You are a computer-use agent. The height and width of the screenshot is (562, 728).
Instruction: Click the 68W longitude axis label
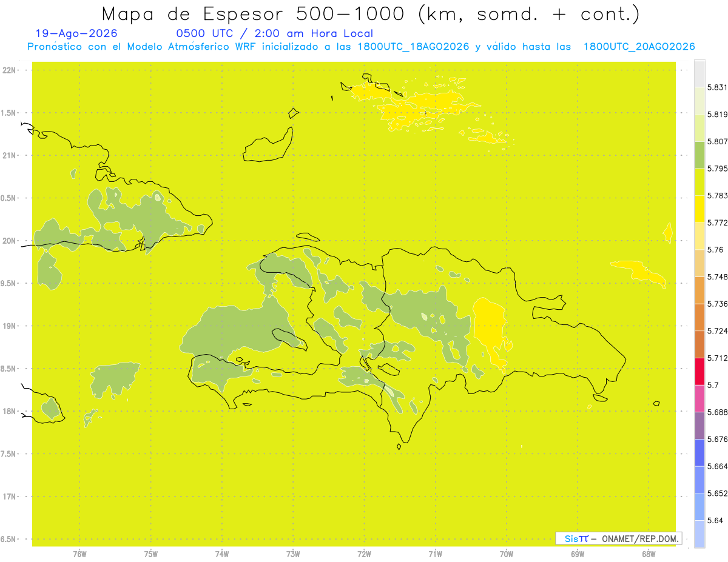click(649, 554)
